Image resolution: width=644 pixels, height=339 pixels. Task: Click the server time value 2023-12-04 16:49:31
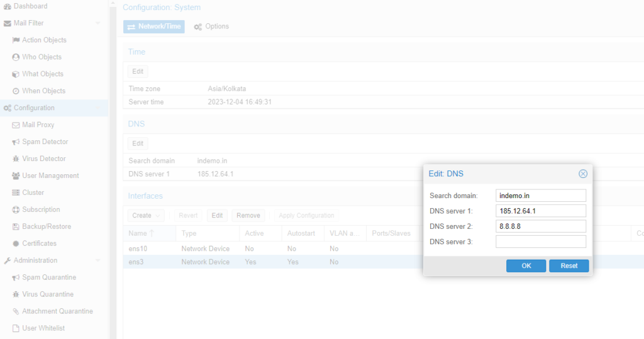(x=240, y=102)
